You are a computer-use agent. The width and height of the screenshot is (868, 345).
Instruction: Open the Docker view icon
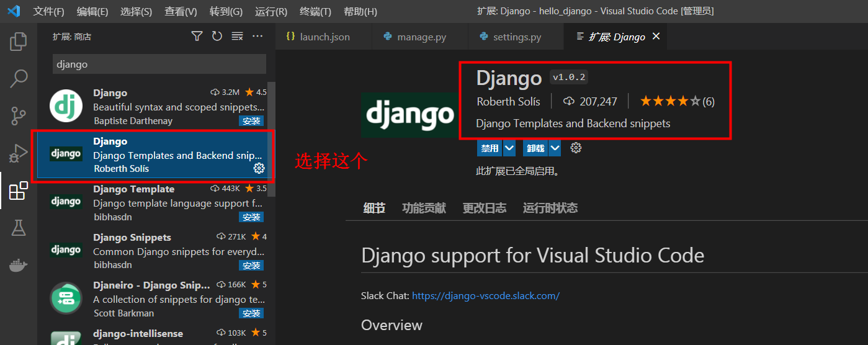click(19, 266)
